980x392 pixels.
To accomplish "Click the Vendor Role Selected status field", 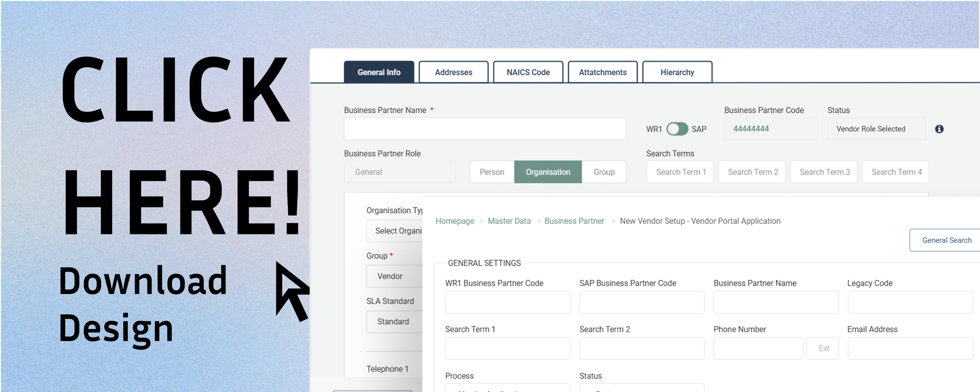I will click(877, 129).
